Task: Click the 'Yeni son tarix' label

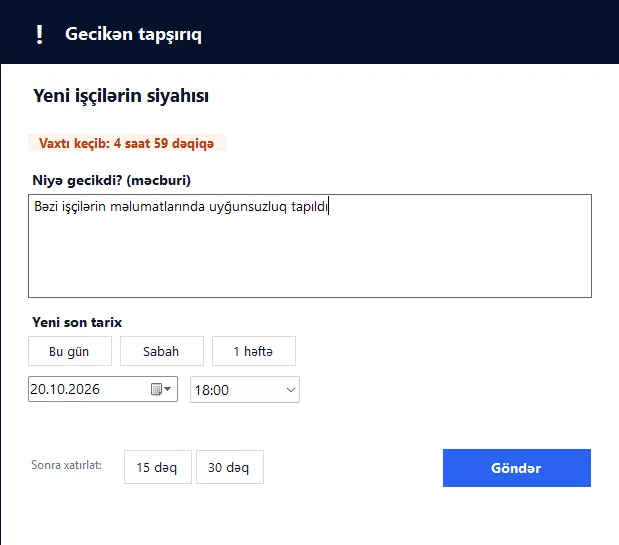Action: tap(77, 322)
